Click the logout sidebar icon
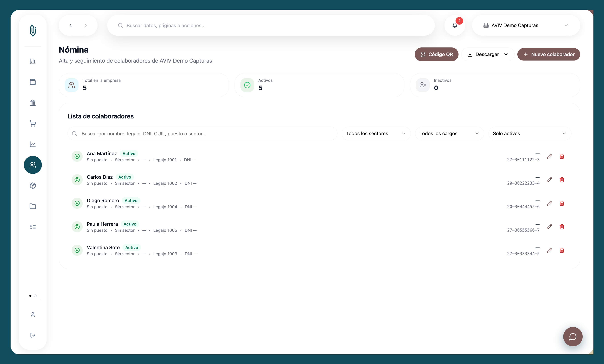 [x=33, y=335]
